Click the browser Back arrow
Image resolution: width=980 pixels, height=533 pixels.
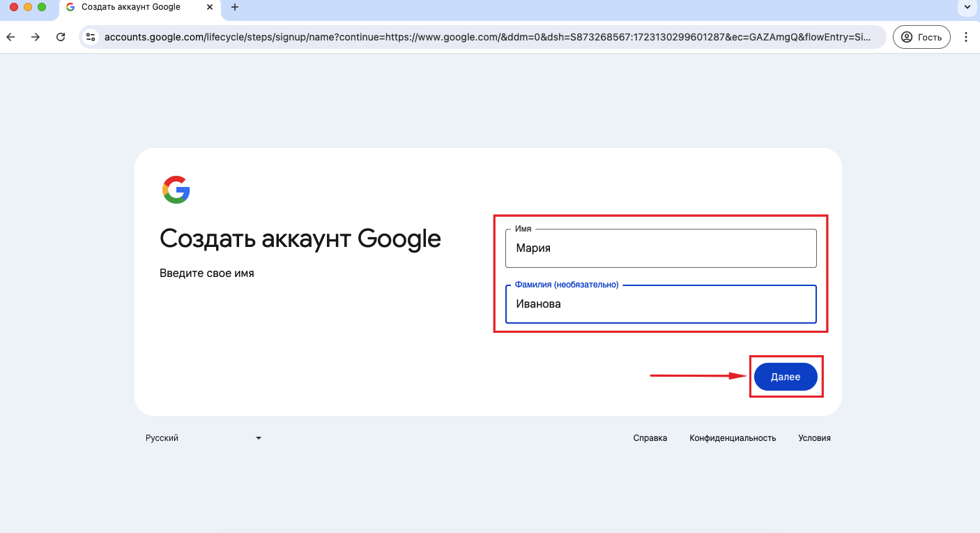(11, 37)
